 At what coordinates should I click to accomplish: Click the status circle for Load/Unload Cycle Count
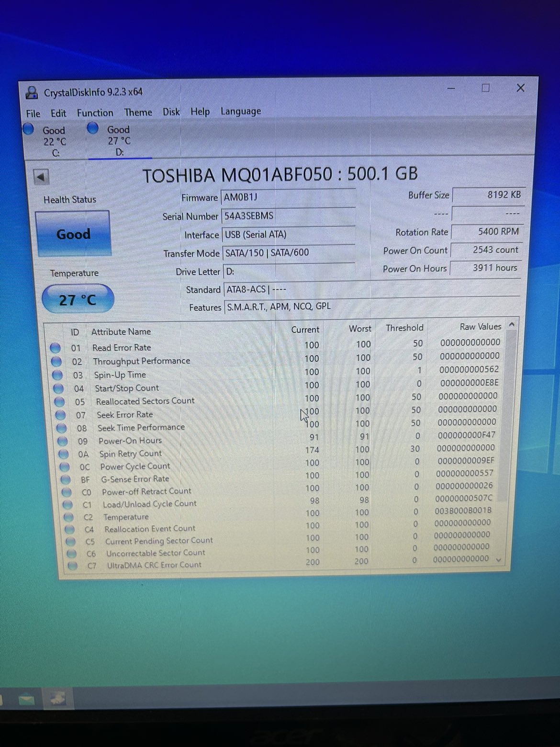tap(67, 505)
